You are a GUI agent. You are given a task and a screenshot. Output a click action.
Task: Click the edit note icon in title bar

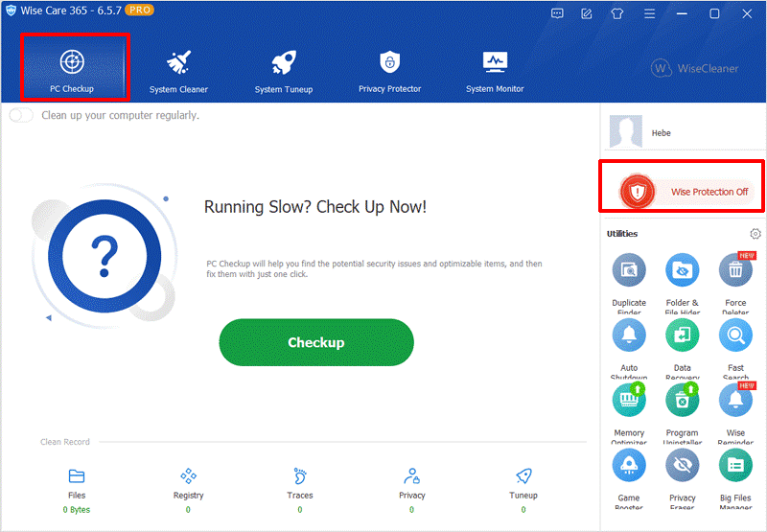pyautogui.click(x=587, y=13)
